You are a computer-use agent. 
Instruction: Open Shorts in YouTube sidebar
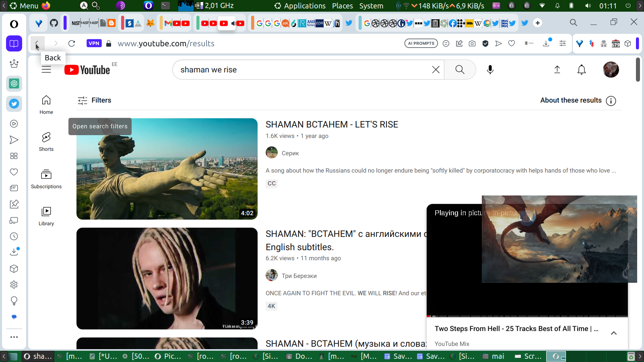coord(46,142)
